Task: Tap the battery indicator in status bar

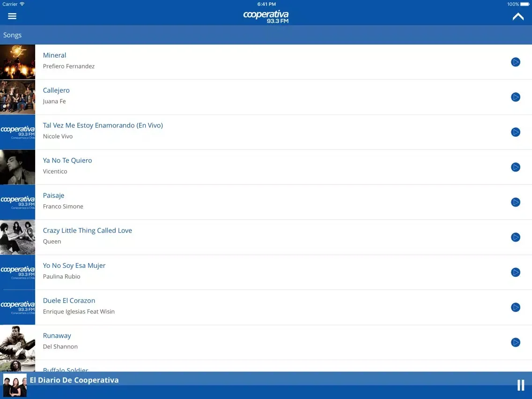Action: [x=525, y=4]
